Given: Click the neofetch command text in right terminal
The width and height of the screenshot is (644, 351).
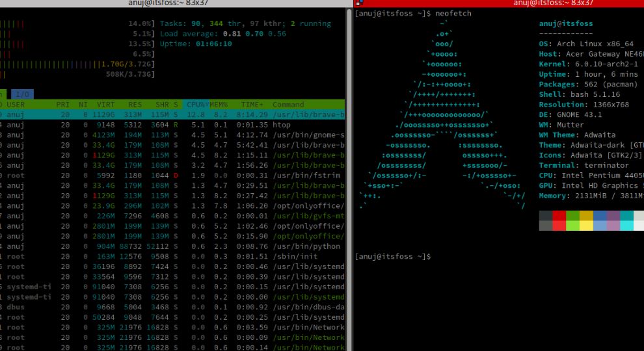Looking at the screenshot, I should (453, 14).
